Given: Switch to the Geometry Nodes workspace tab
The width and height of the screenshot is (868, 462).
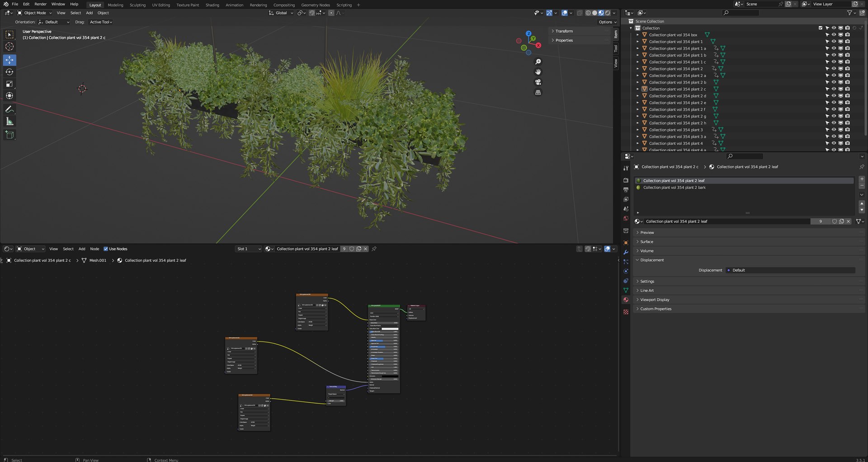Looking at the screenshot, I should pyautogui.click(x=316, y=5).
